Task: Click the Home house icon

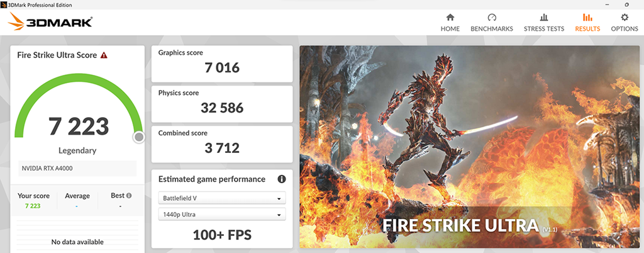Action: [450, 17]
